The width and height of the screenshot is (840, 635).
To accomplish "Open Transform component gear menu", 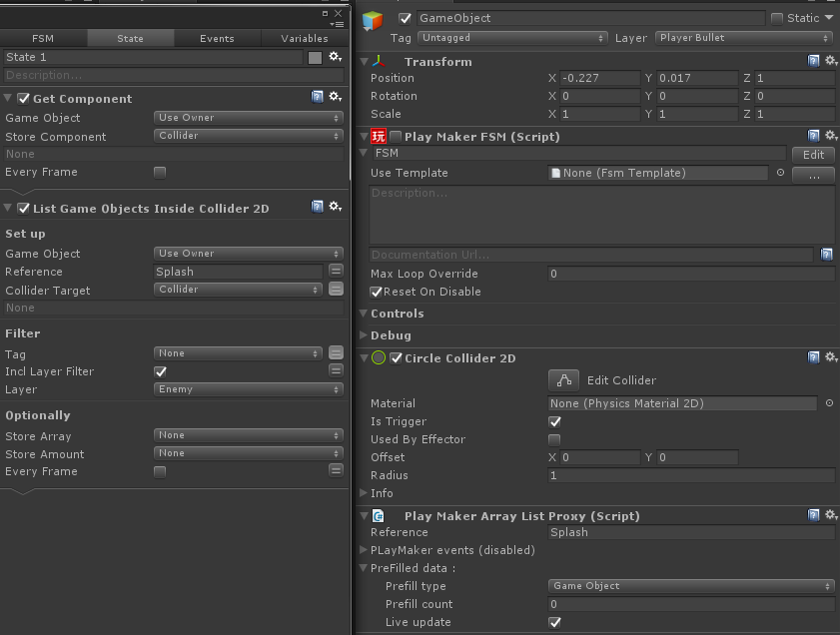I will (831, 61).
